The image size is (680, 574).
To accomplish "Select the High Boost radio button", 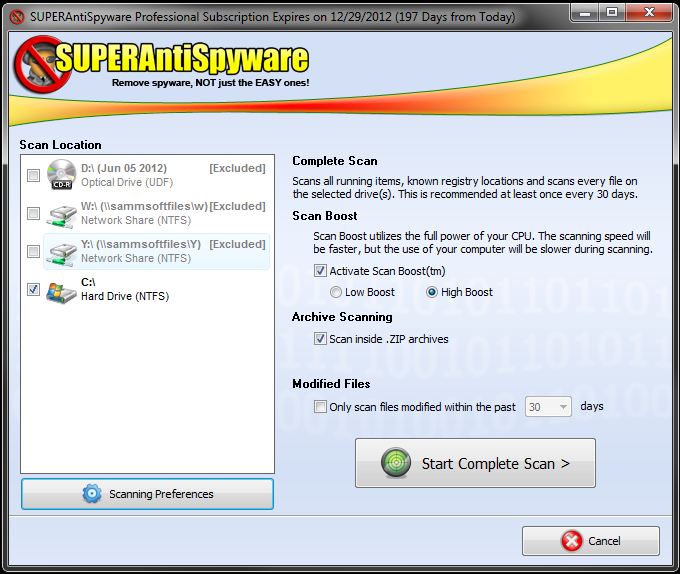I will tap(432, 292).
